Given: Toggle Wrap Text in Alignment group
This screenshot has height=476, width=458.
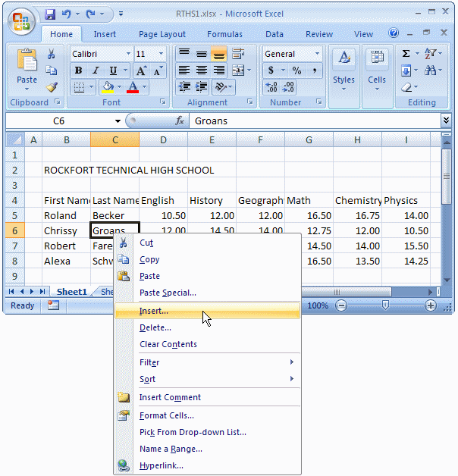Looking at the screenshot, I should point(238,54).
